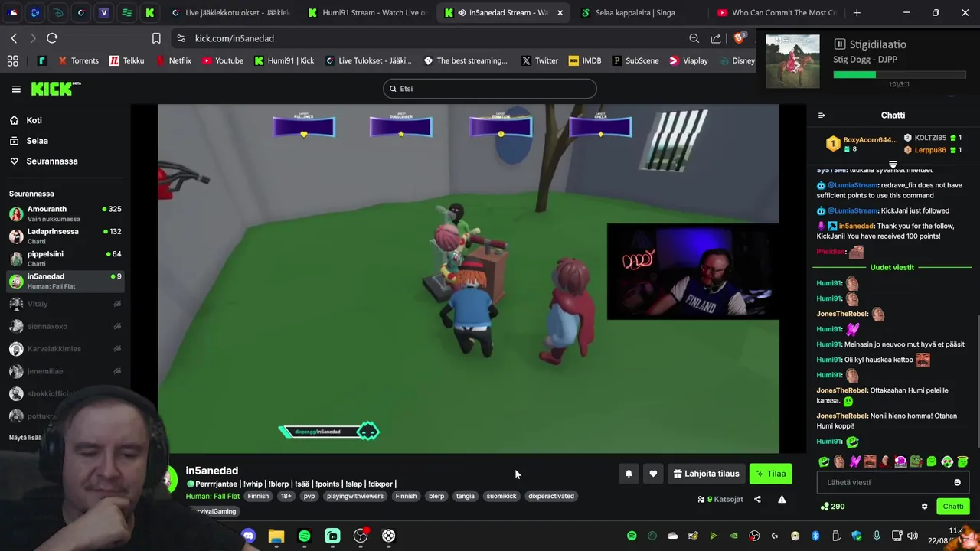Click the media popup album thumbnail
Viewport: 980px width, 551px height.
792,61
